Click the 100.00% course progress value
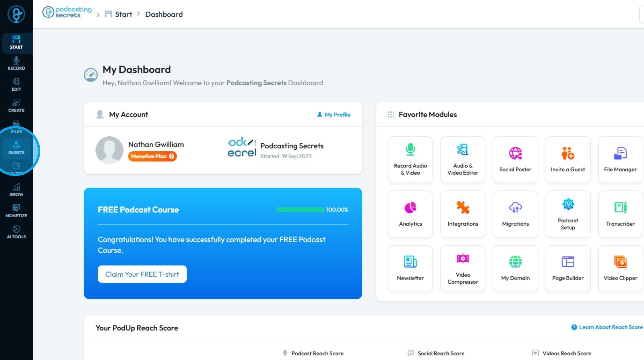The width and height of the screenshot is (644, 360). click(x=337, y=210)
